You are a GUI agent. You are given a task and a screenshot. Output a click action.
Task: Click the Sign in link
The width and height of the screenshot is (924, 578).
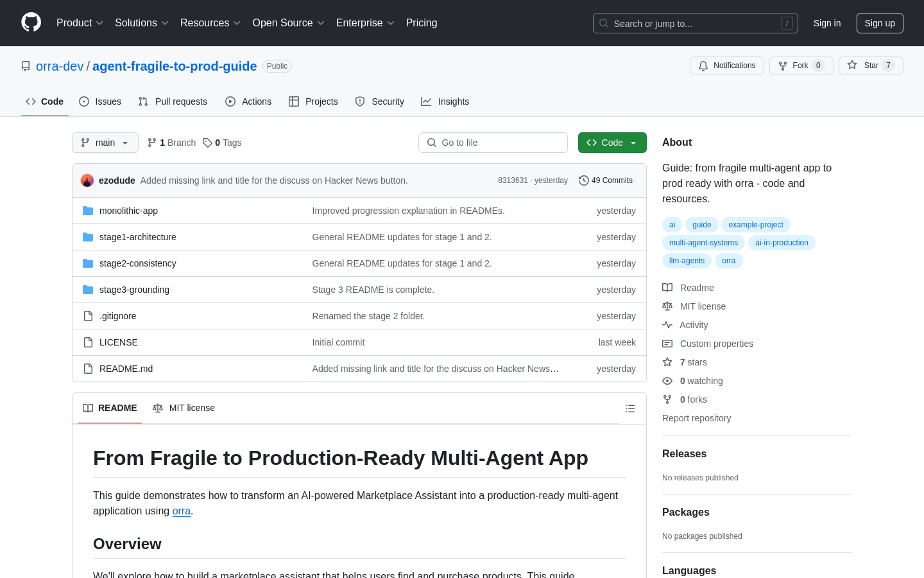click(827, 23)
